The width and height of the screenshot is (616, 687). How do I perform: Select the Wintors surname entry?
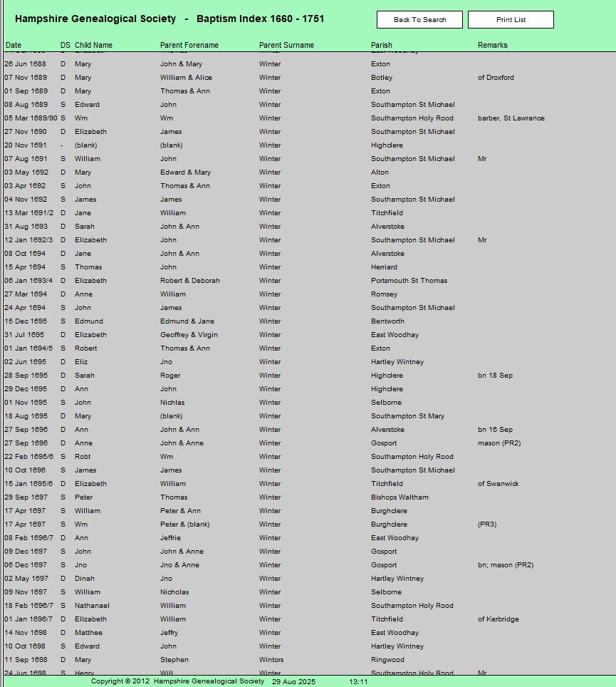[x=271, y=660]
